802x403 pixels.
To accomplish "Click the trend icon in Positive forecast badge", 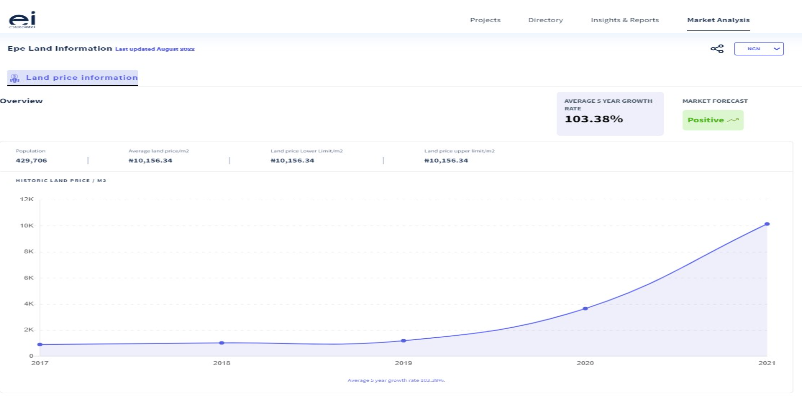I will [734, 120].
